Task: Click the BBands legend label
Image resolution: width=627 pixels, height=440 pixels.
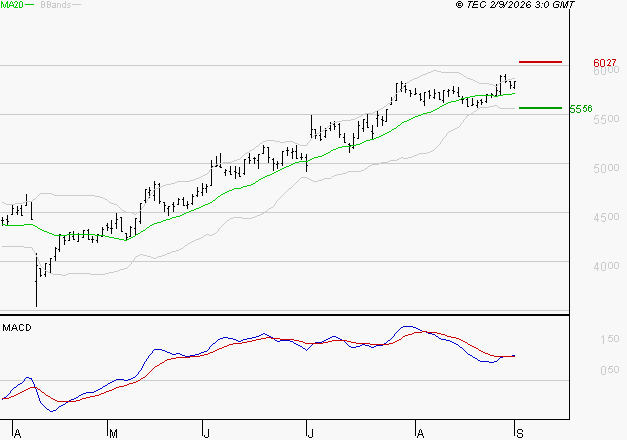Action: click(56, 5)
